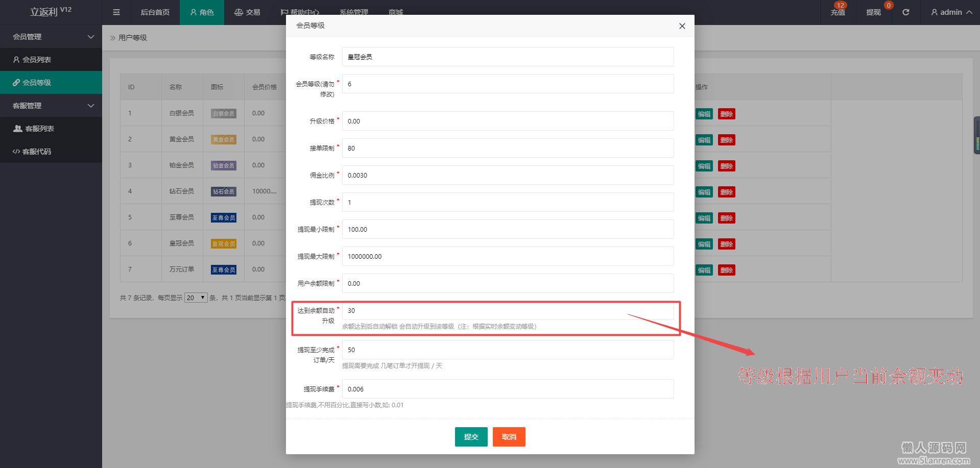The image size is (980, 468).
Task: Delete the 铂金会员 row
Action: (x=727, y=166)
